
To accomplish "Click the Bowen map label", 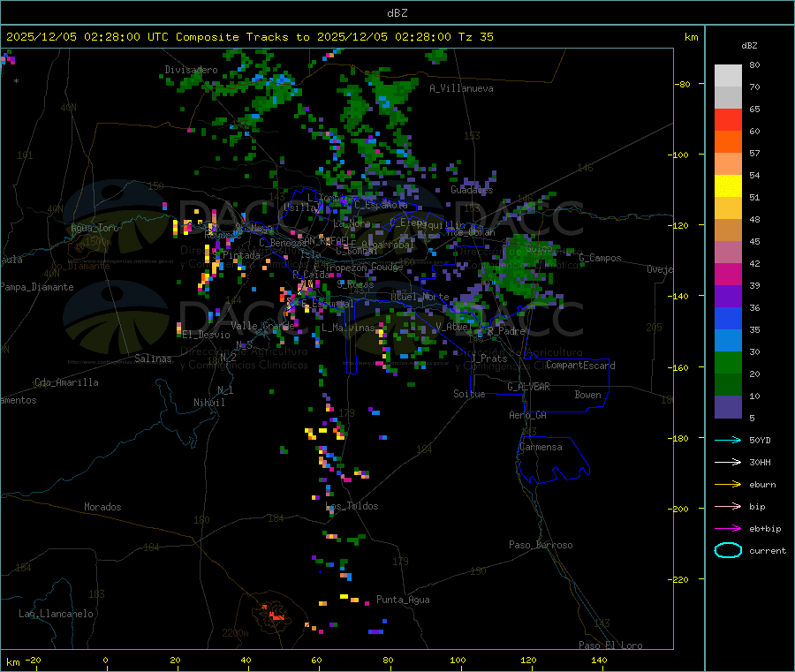I will tap(587, 395).
